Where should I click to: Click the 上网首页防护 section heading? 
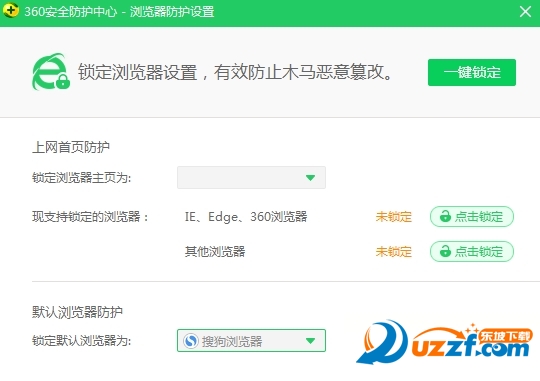71,147
